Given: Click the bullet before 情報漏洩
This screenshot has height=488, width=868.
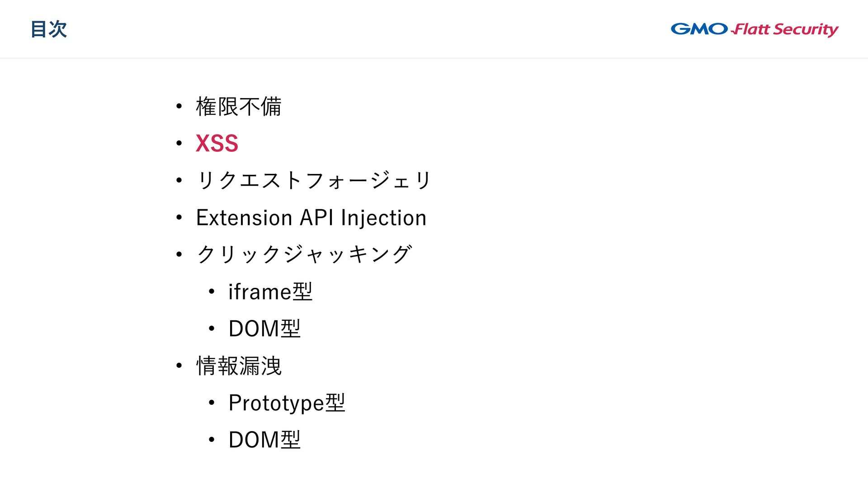Looking at the screenshot, I should 179,366.
